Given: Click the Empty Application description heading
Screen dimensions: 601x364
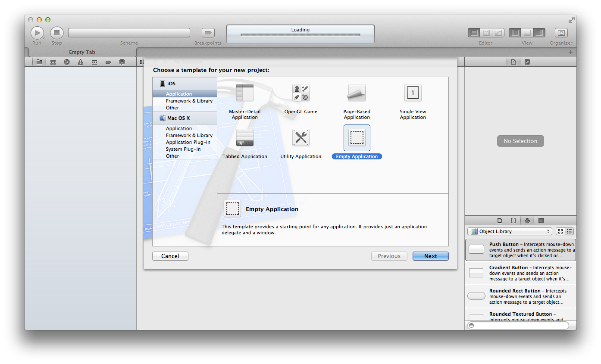Looking at the screenshot, I should tap(272, 209).
